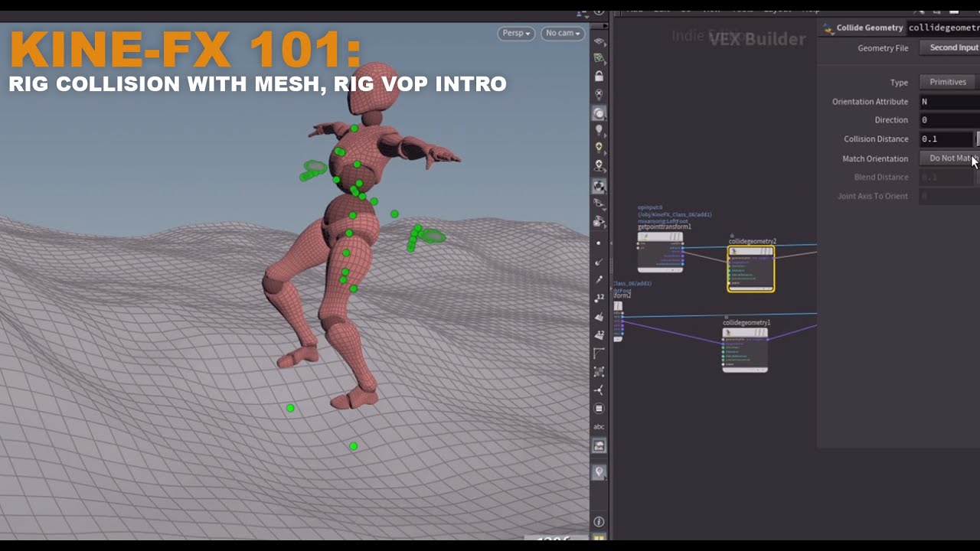Click the Type parameter label
Screen dimensions: 980x551
899,83
